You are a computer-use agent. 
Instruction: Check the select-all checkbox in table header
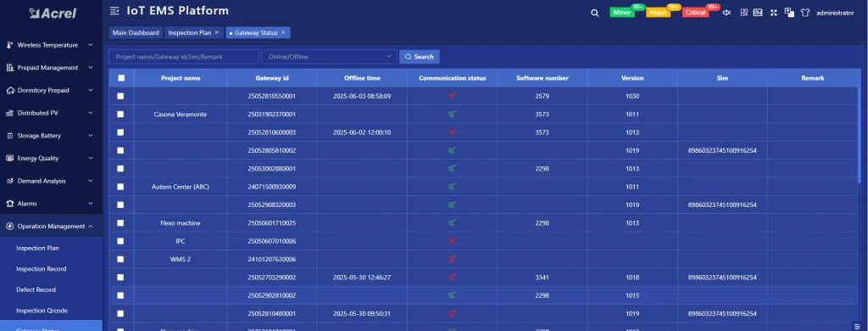[121, 78]
